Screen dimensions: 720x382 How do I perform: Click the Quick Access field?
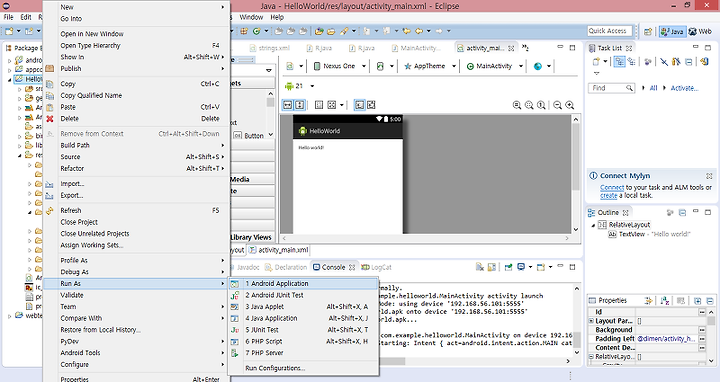point(610,31)
